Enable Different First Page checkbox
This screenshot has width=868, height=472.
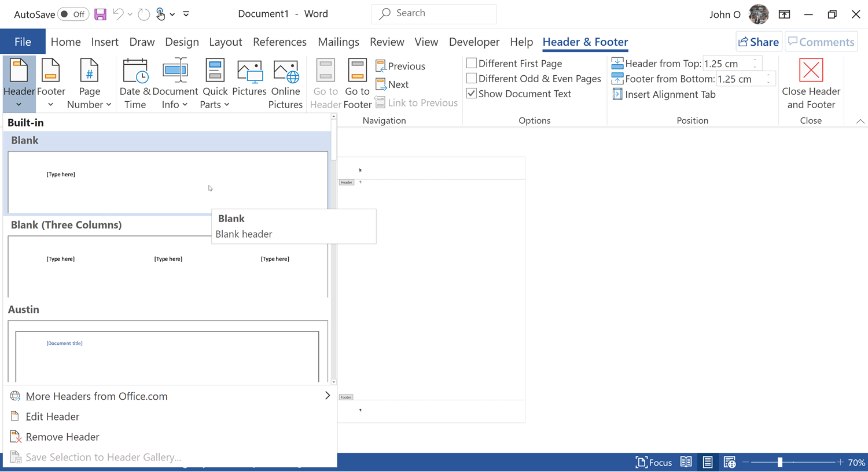472,64
